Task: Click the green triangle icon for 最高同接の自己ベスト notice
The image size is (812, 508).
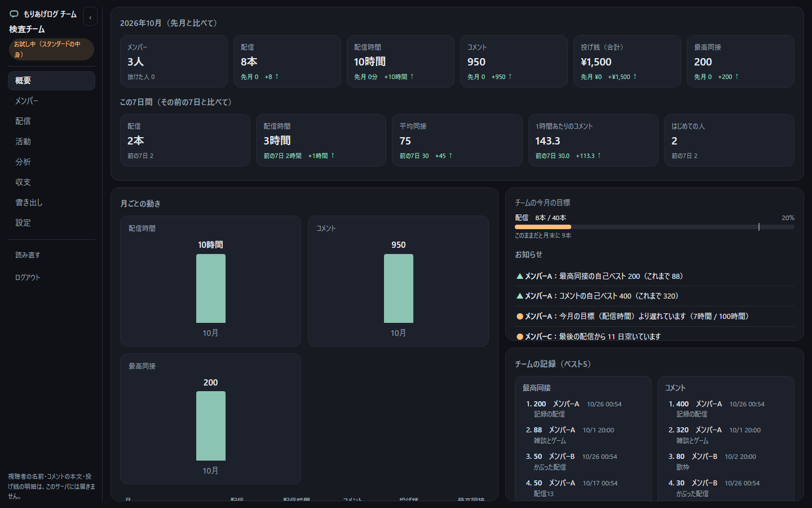Action: point(519,277)
